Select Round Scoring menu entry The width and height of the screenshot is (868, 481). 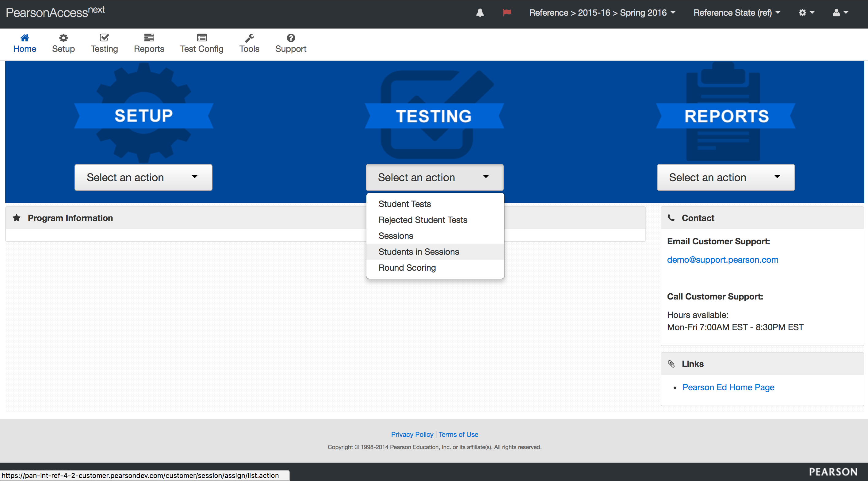coord(407,267)
